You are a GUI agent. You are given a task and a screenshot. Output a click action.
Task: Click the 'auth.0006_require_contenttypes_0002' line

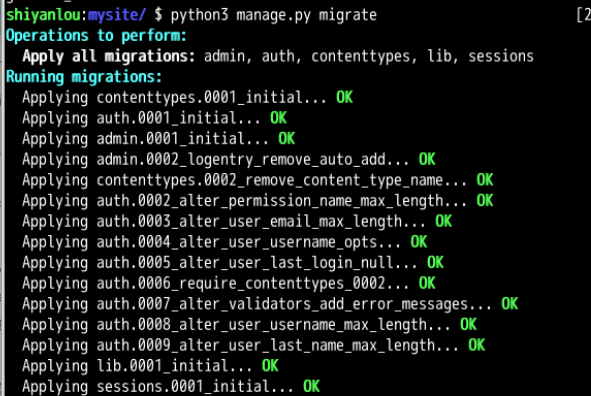(229, 284)
